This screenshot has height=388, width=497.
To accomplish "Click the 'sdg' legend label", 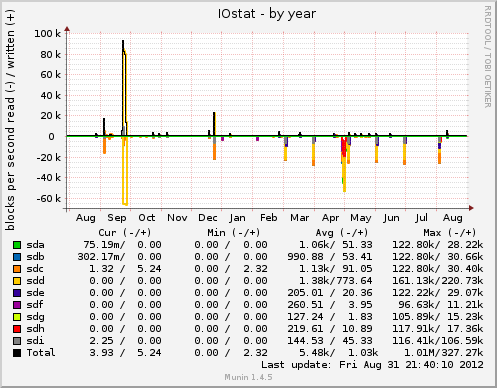I will [35, 317].
